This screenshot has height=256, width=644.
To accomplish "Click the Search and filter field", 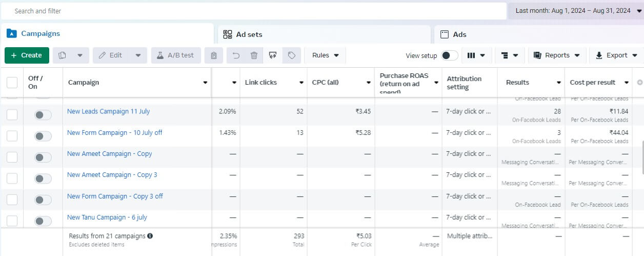I will pos(254,11).
